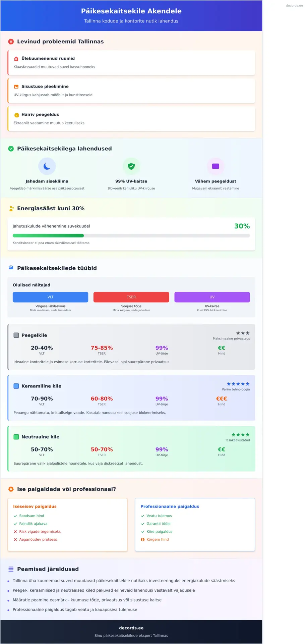Click the purple screen icon above Vähem peegeldust

tap(216, 166)
